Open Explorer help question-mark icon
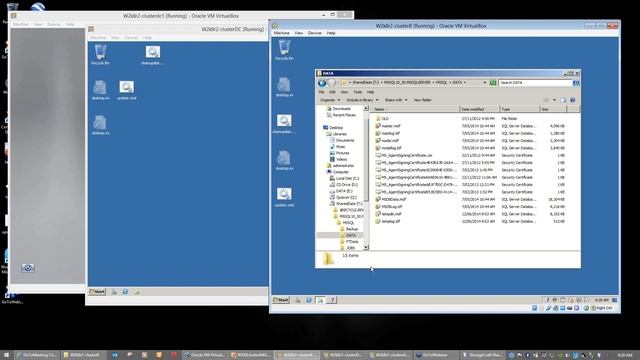 [x=573, y=100]
